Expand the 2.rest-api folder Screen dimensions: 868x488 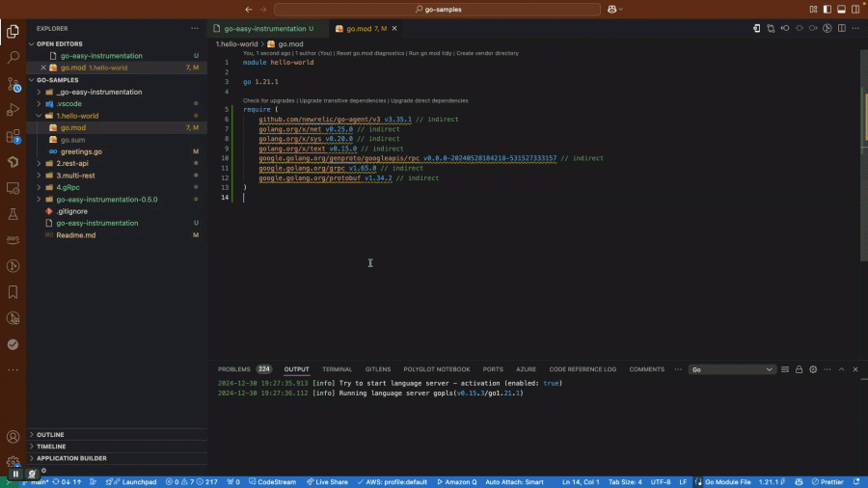[71, 164]
